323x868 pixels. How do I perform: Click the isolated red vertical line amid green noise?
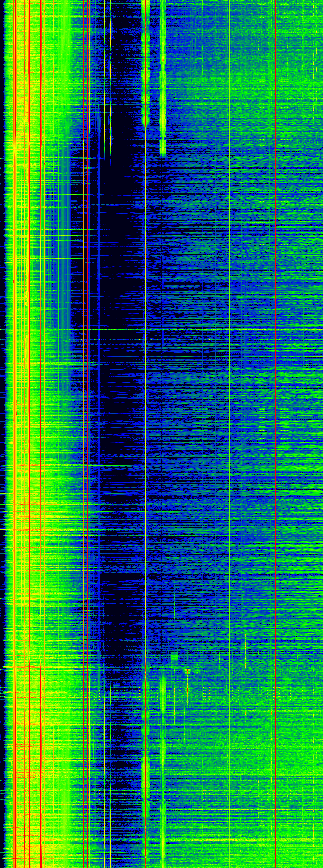[x=276, y=434]
